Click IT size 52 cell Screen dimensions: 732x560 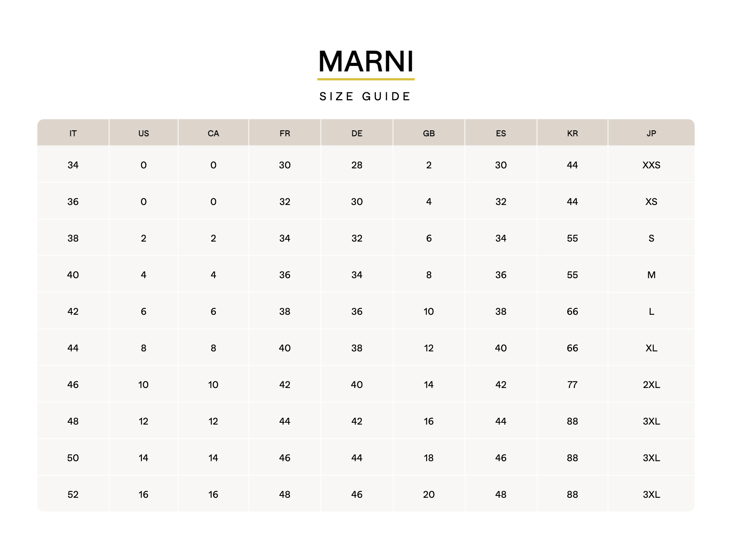pyautogui.click(x=73, y=494)
